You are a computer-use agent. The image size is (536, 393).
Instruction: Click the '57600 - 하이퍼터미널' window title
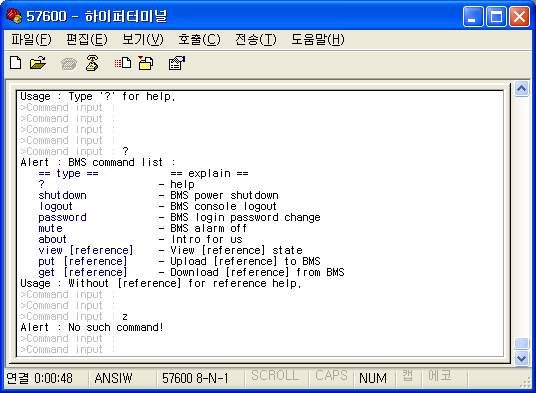[97, 16]
